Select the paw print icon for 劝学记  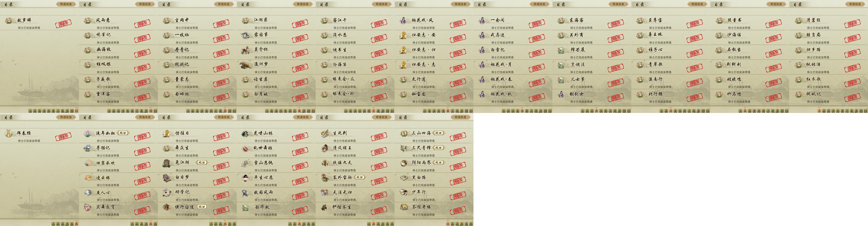(166, 192)
